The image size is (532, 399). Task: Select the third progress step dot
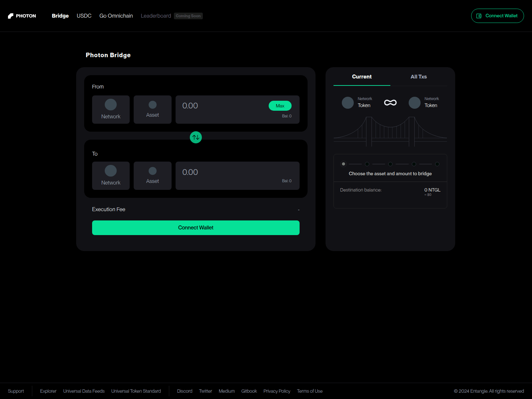pyautogui.click(x=390, y=164)
